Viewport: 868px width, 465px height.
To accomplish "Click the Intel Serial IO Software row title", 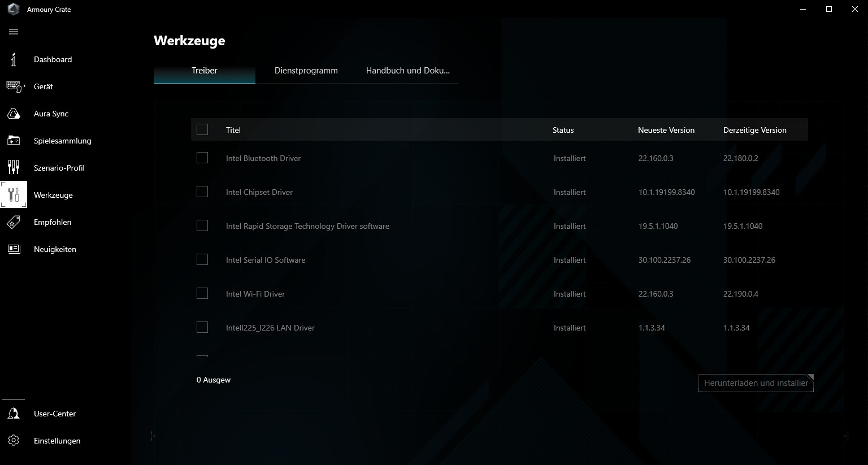I will click(x=266, y=260).
